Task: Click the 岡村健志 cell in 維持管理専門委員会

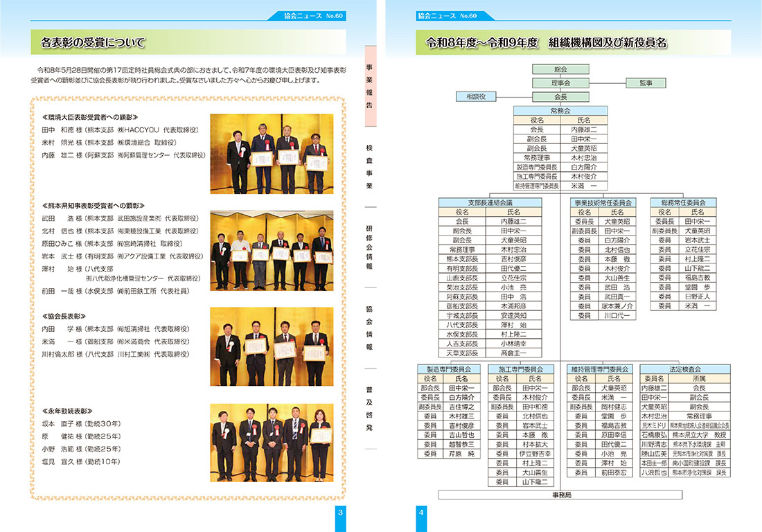Action: (x=614, y=407)
